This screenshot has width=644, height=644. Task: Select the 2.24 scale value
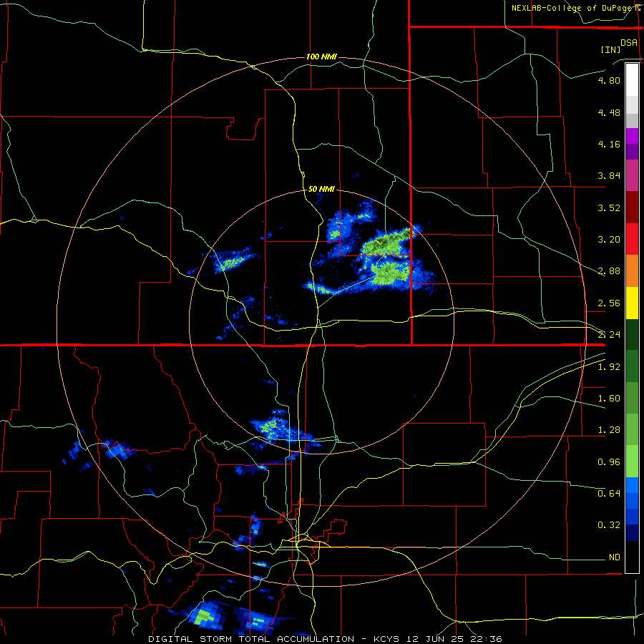(x=609, y=335)
